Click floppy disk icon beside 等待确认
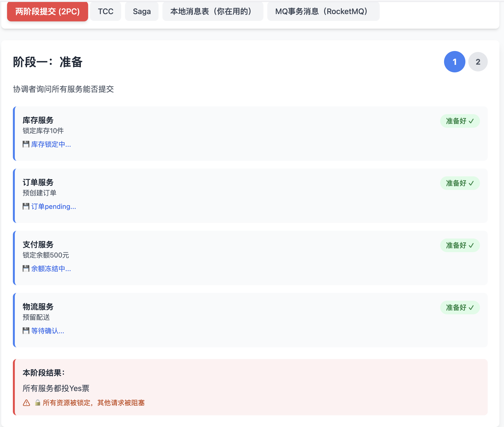 tap(26, 331)
